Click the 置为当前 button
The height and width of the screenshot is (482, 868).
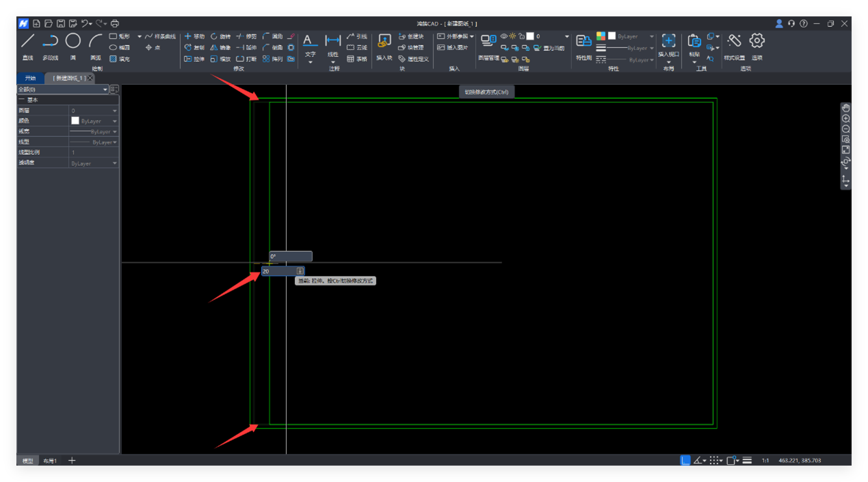(x=550, y=48)
